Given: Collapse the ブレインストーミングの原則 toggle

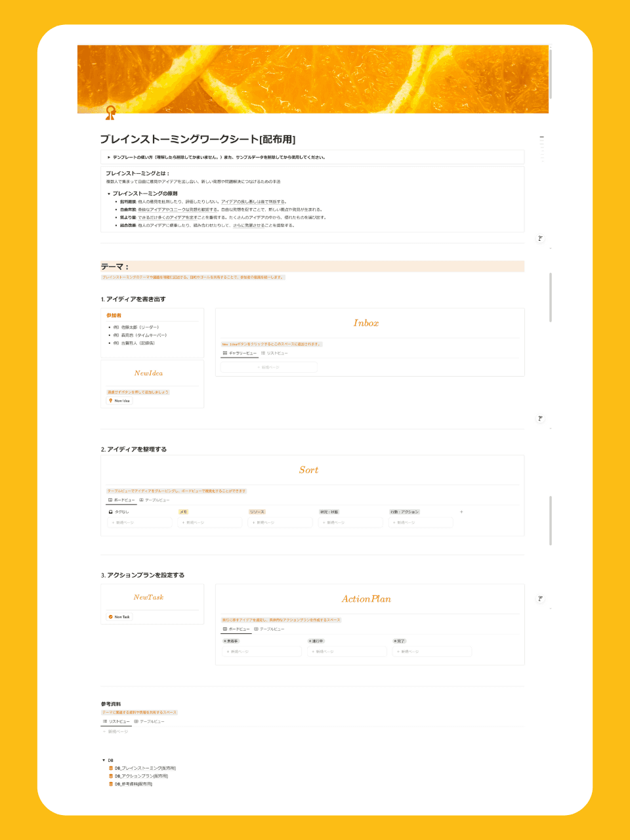Looking at the screenshot, I should click(x=109, y=194).
